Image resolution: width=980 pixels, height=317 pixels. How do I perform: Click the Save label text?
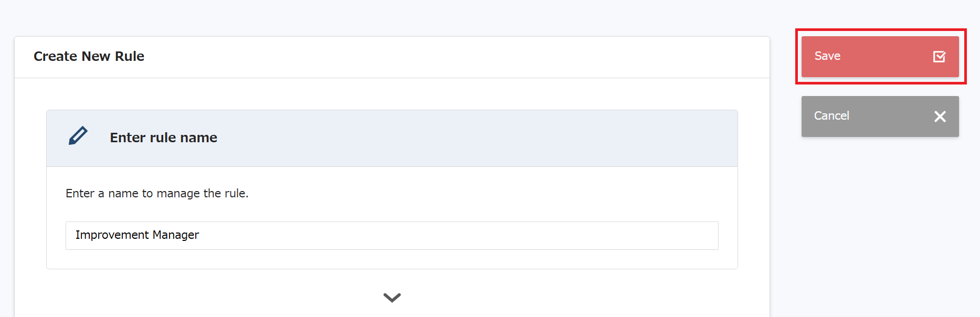point(827,56)
